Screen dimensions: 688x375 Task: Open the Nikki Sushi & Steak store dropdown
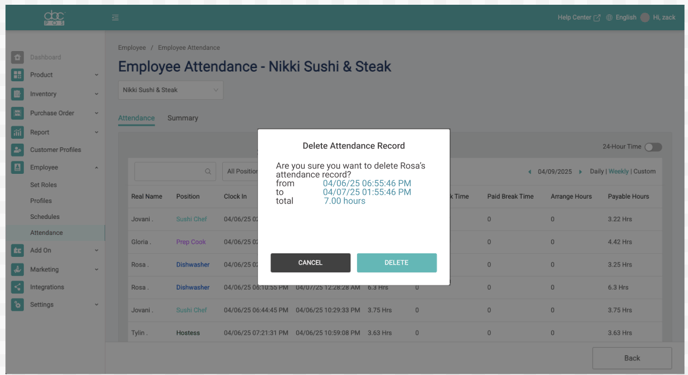171,90
